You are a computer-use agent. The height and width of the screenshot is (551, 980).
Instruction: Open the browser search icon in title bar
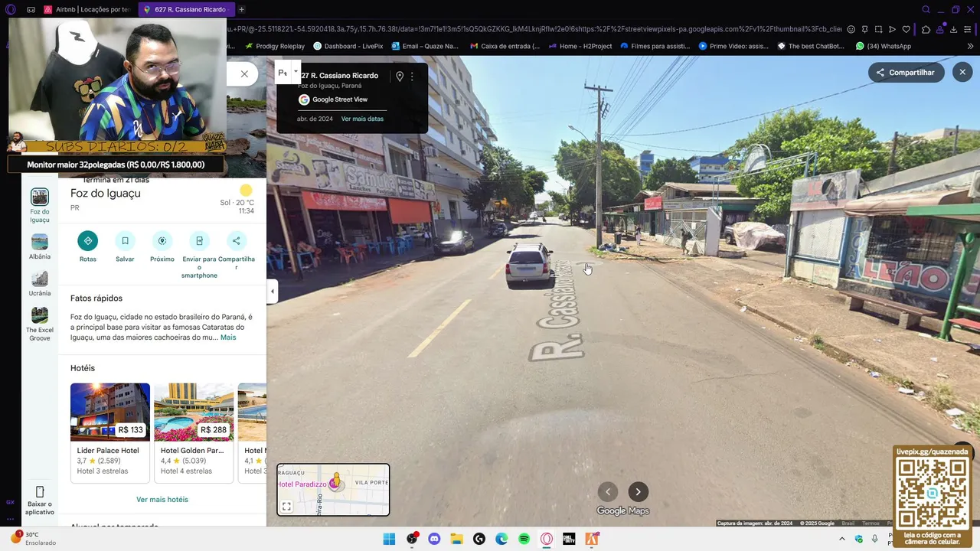(x=926, y=9)
